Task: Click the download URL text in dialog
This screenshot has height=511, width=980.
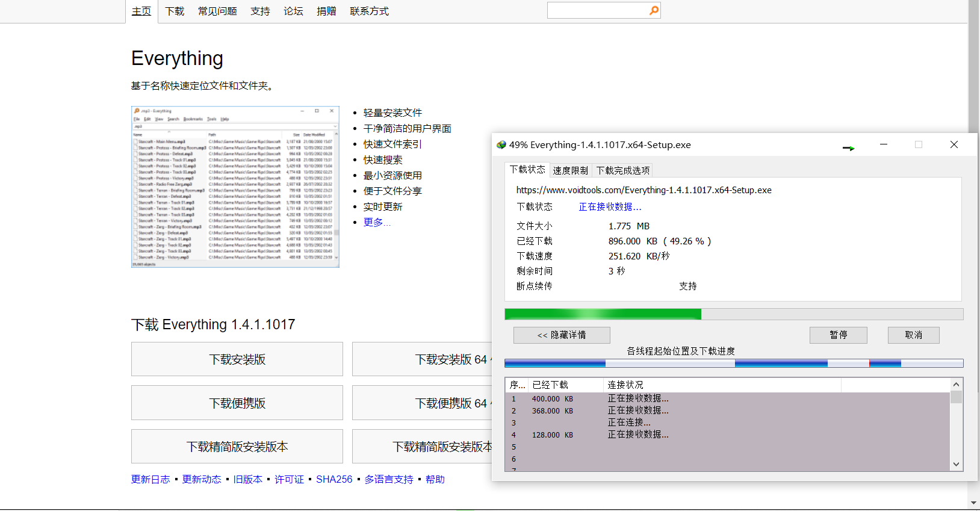Action: coord(644,190)
